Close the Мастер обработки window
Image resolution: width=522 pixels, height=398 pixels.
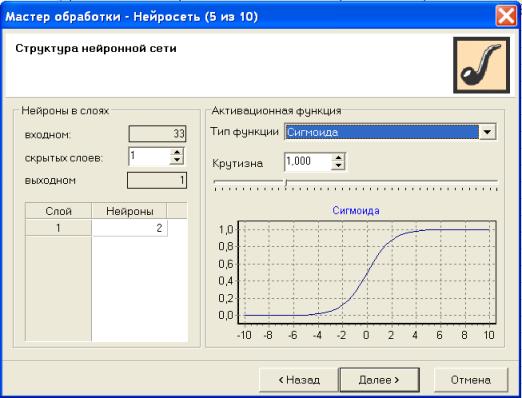[x=506, y=15]
